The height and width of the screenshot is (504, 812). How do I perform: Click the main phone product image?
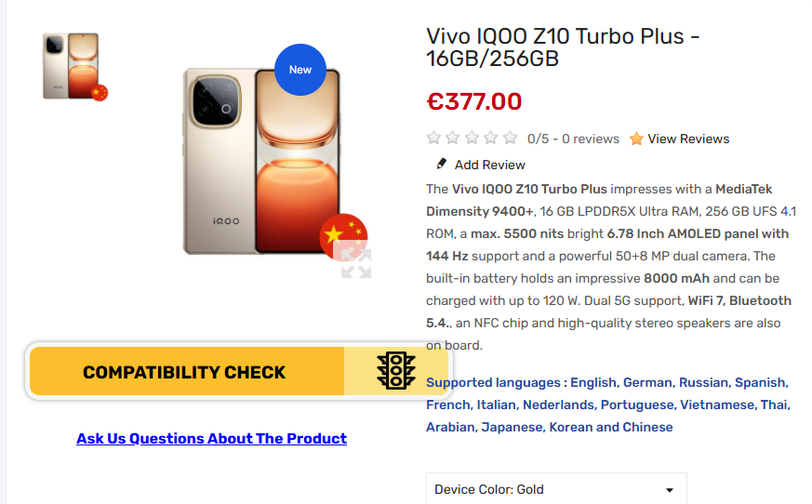[260, 163]
